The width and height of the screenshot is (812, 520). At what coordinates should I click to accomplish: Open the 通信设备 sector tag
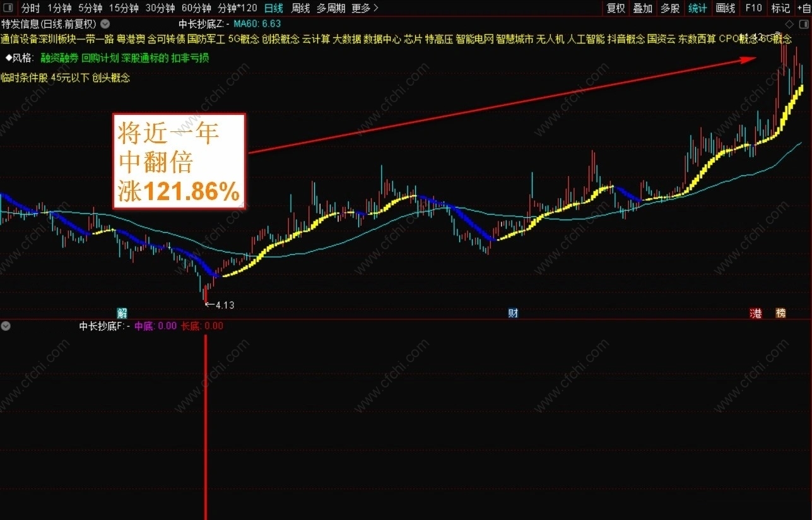click(20, 39)
